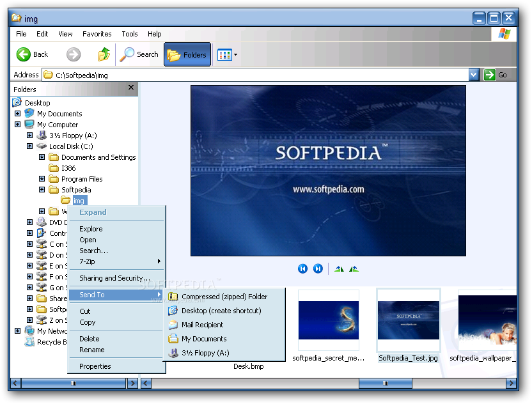The image size is (532, 404).
Task: Expand My Computer tree node
Action: 18,125
